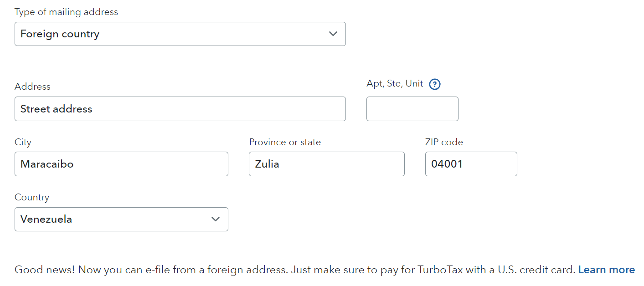Select the Zulia province field
This screenshot has width=644, height=286.
coord(326,164)
